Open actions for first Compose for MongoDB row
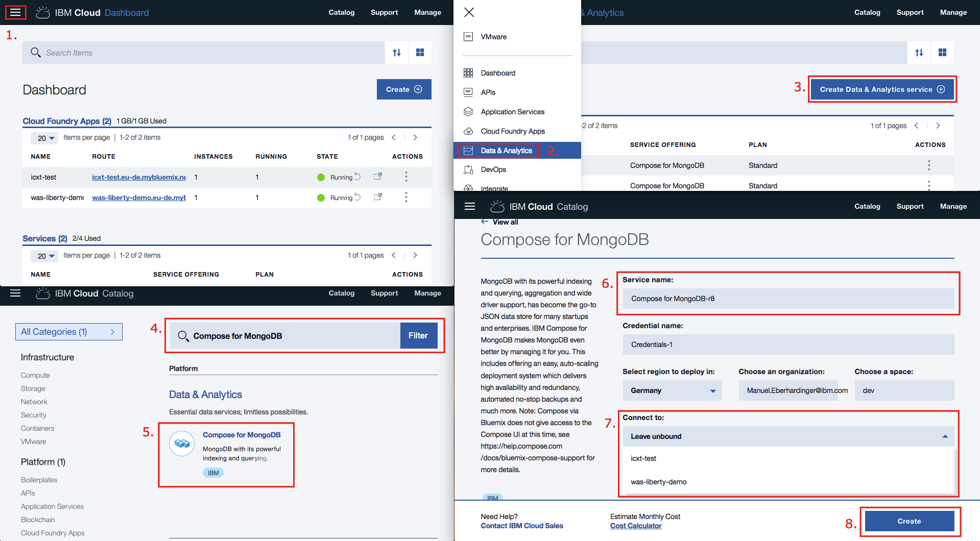 tap(929, 165)
